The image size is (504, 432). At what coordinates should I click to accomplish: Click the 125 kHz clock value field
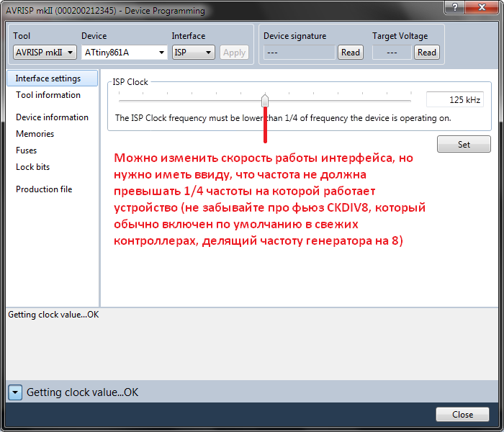[x=455, y=99]
